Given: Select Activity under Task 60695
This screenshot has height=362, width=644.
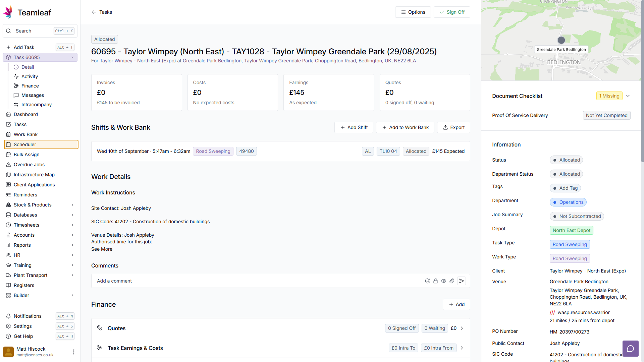Looking at the screenshot, I should tap(44, 76).
